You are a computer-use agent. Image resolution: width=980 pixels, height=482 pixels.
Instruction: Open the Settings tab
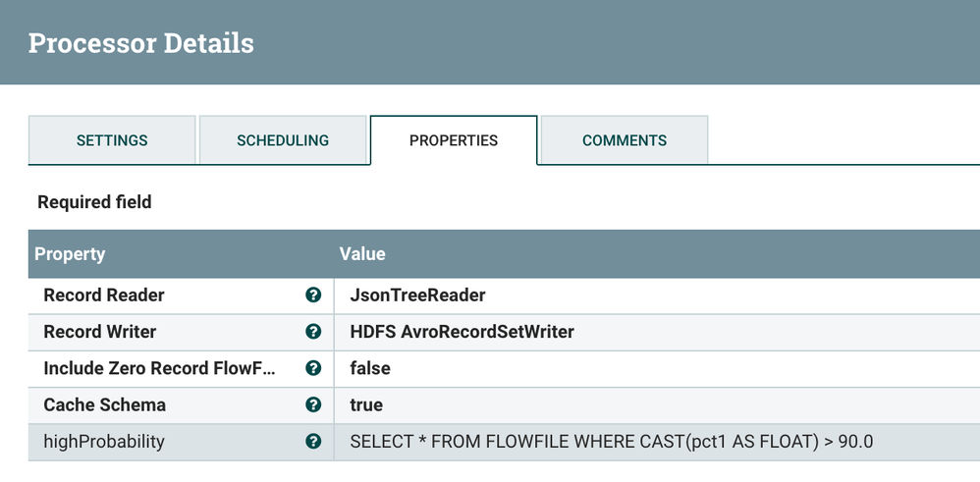(x=112, y=140)
